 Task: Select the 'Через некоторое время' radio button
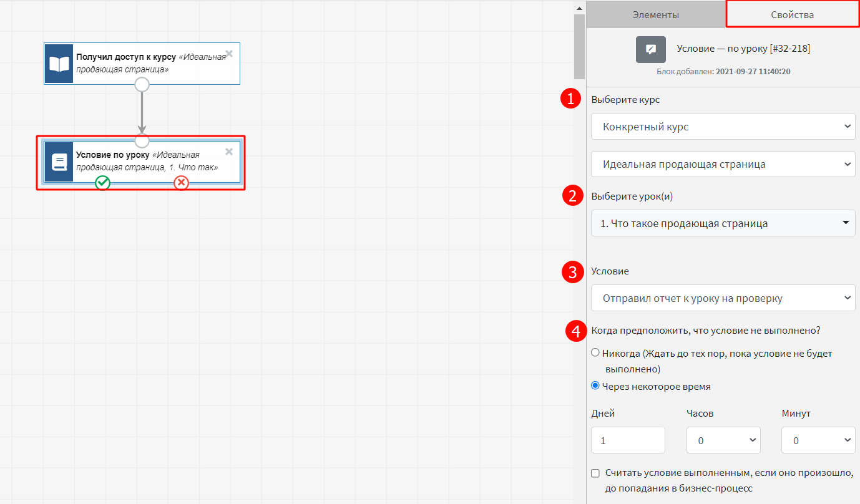(595, 386)
